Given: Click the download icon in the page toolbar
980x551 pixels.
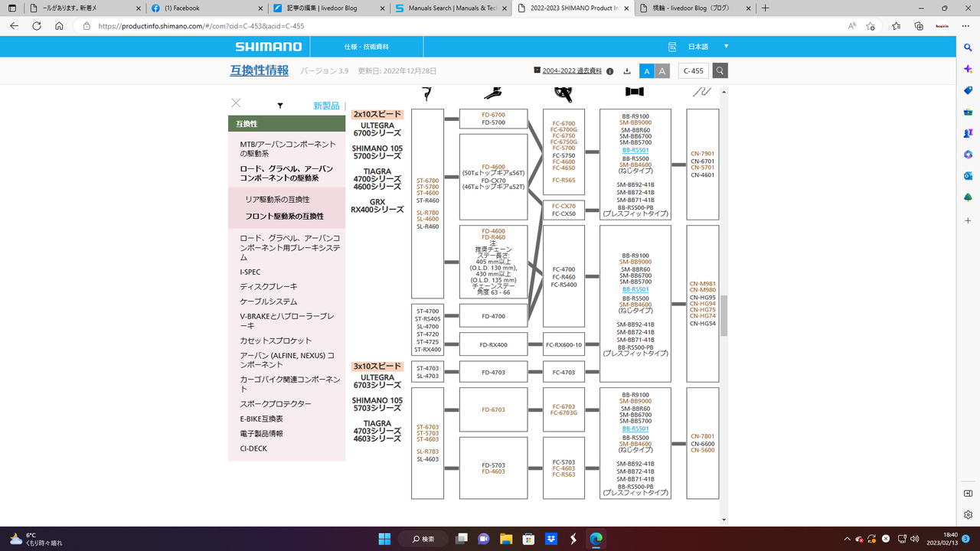Looking at the screenshot, I should 627,71.
